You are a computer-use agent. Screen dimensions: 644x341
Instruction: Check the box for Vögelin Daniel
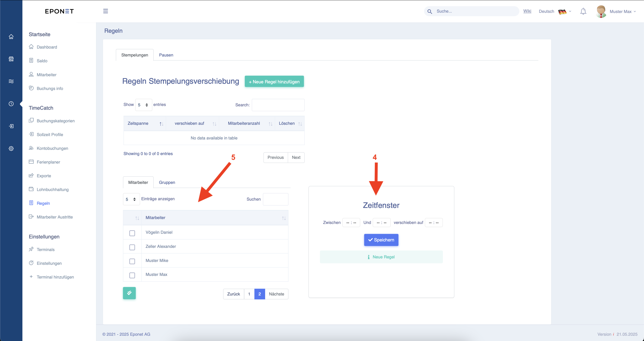click(132, 233)
